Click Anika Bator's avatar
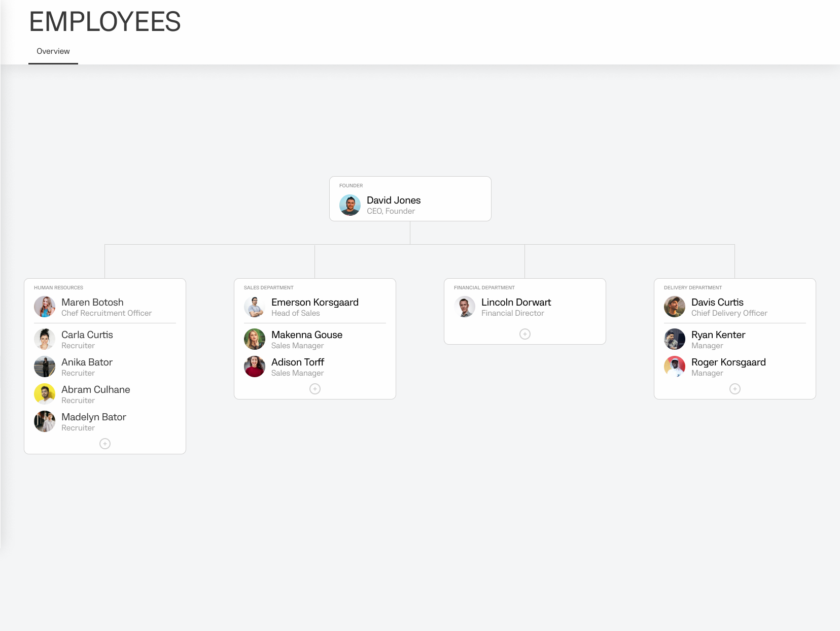The height and width of the screenshot is (631, 840). 45,367
